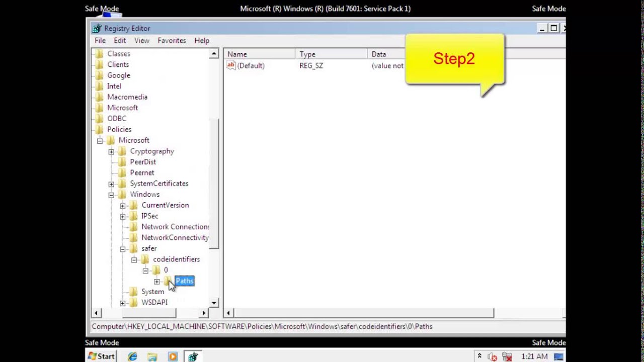Open the Help menu
The image size is (644, 362).
pyautogui.click(x=202, y=41)
